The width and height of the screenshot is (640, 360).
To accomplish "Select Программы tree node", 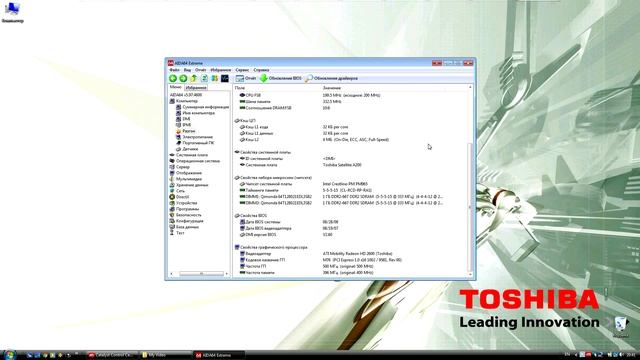I will click(184, 209).
